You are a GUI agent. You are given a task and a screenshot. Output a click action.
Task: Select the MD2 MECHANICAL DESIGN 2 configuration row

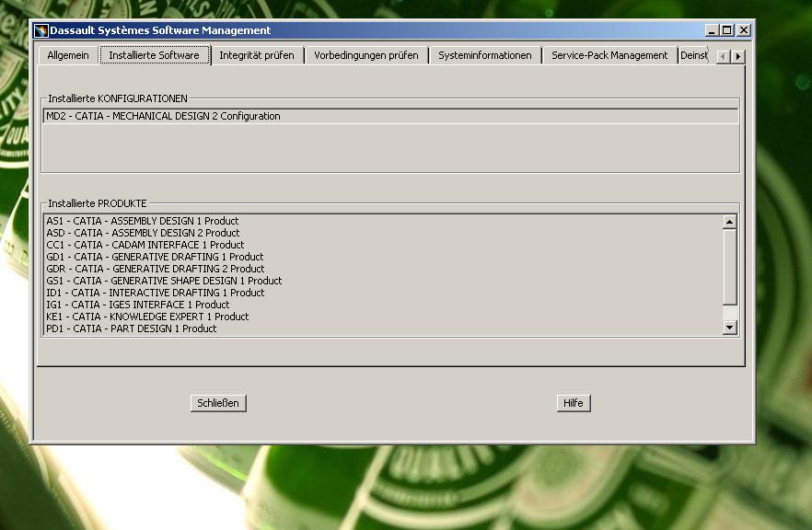[391, 116]
